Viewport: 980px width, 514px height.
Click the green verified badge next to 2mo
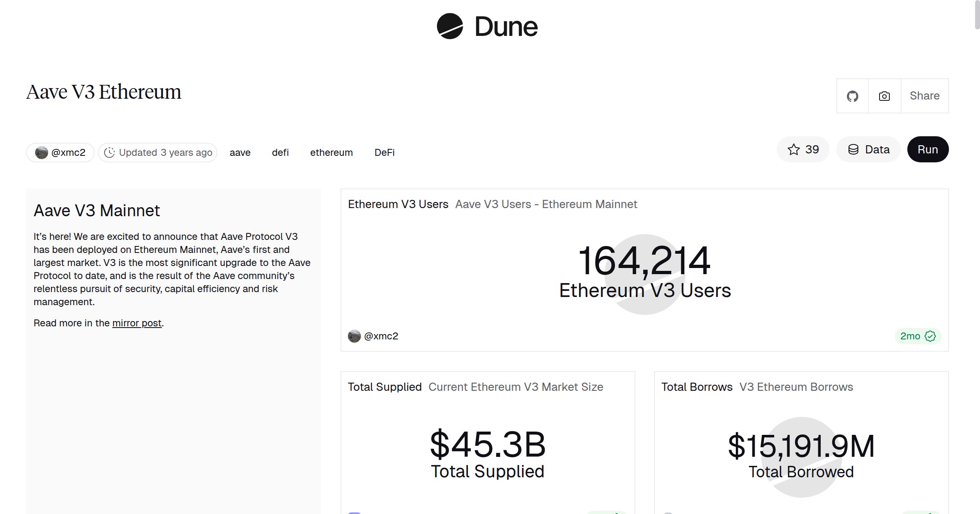tap(930, 336)
